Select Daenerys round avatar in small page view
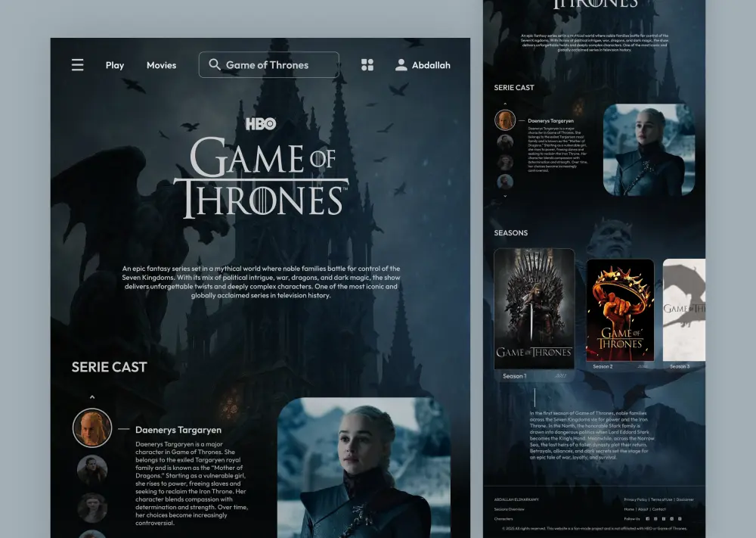756x538 pixels. [505, 120]
